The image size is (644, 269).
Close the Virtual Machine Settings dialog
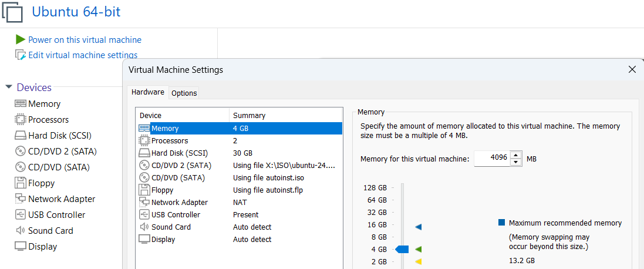click(632, 69)
